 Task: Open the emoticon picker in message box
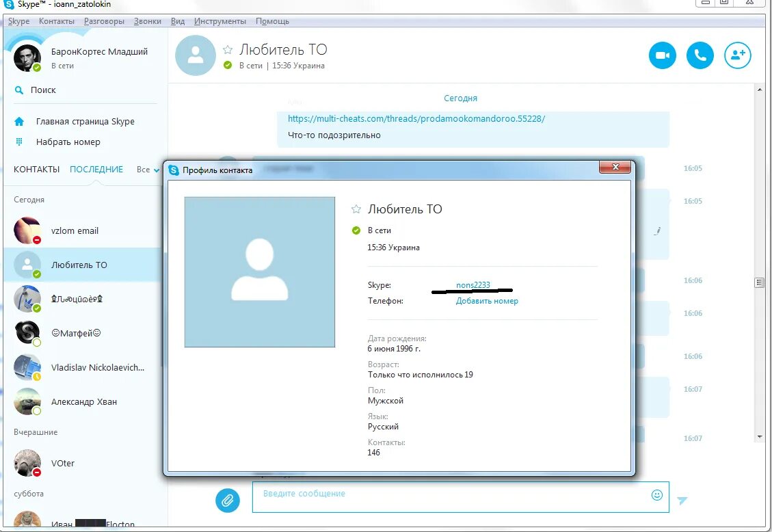pyautogui.click(x=657, y=495)
